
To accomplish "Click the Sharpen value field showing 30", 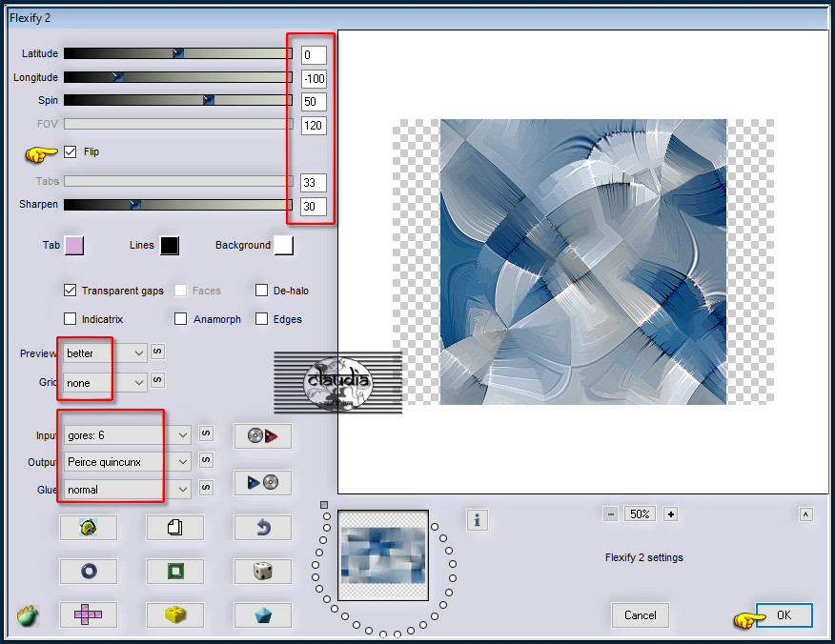I will coord(314,207).
